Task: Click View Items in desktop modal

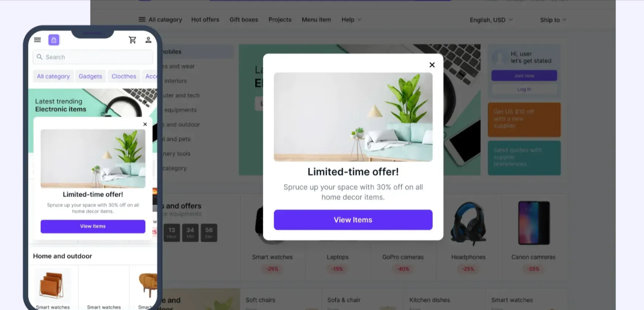Action: pyautogui.click(x=353, y=220)
